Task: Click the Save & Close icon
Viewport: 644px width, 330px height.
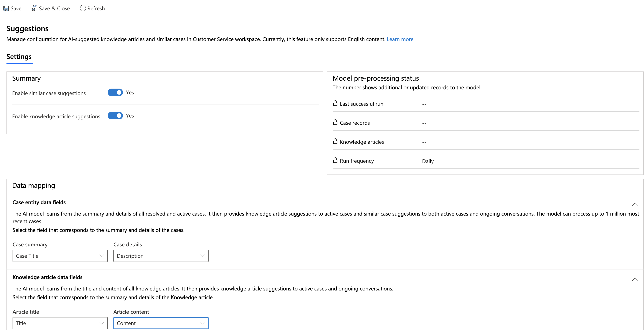Action: 34,9
